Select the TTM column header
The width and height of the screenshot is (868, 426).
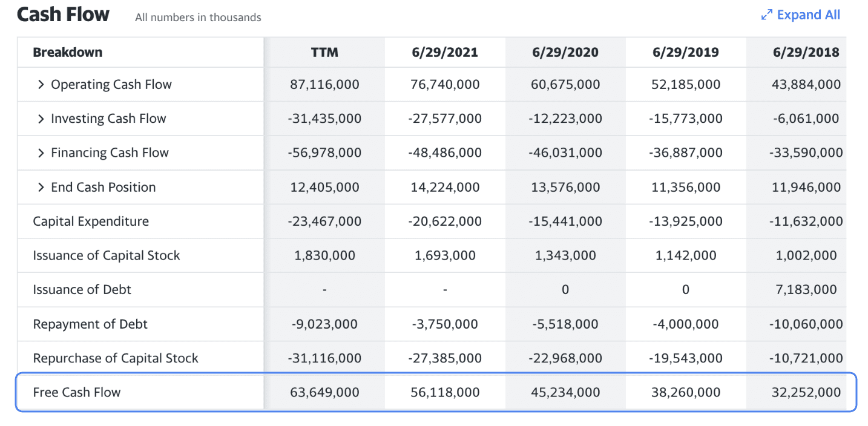click(324, 53)
